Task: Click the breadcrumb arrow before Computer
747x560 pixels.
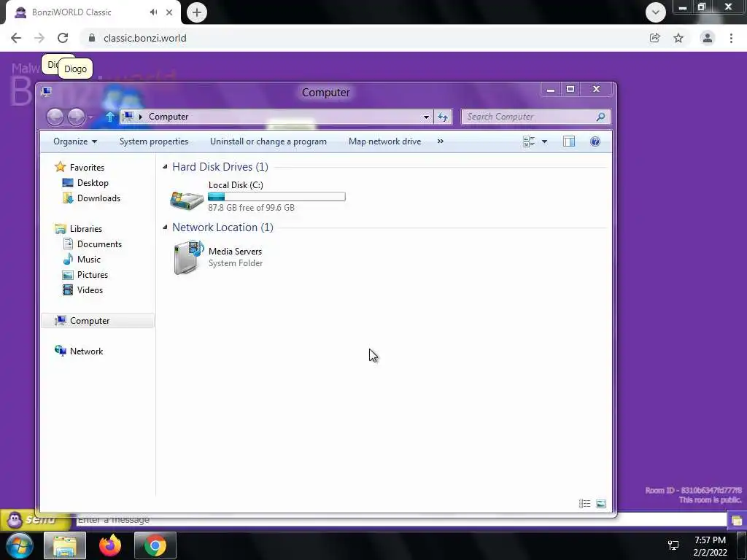Action: [x=141, y=117]
